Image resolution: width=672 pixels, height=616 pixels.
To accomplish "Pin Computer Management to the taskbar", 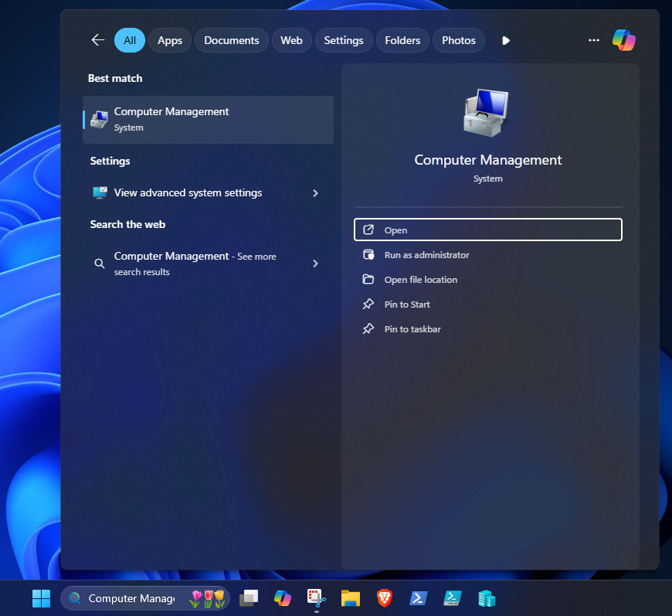I will coord(487,328).
